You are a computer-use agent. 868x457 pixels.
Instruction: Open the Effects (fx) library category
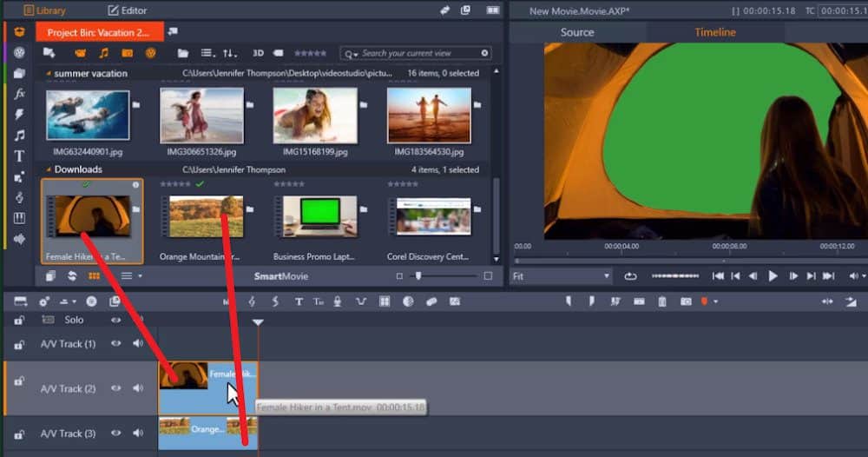click(x=19, y=94)
